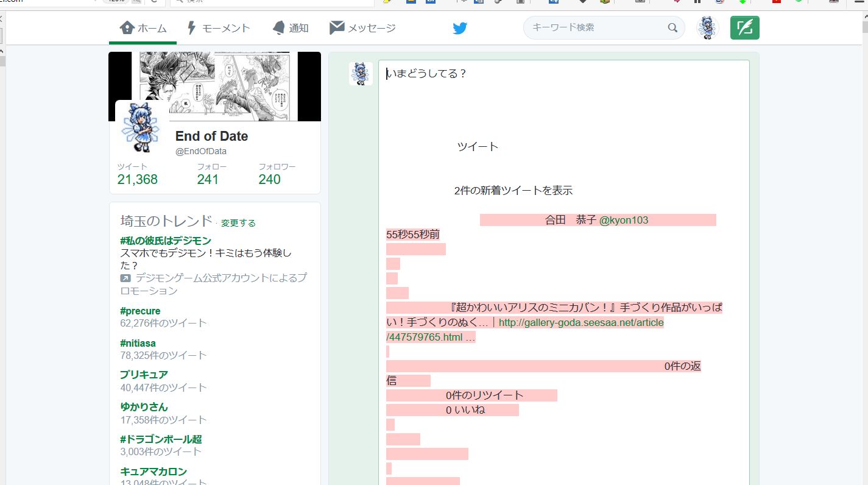Show 2件の新着ツイートを表示 new tweets
The height and width of the screenshot is (485, 868).
tap(513, 191)
